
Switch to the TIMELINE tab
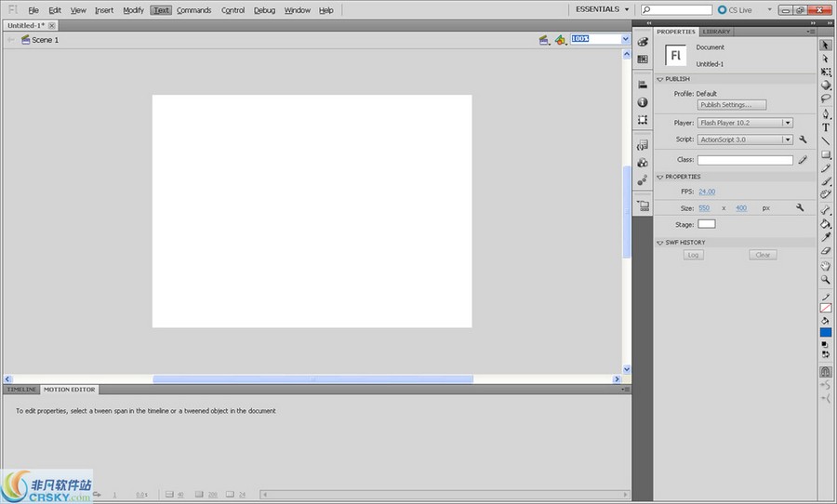click(x=21, y=390)
